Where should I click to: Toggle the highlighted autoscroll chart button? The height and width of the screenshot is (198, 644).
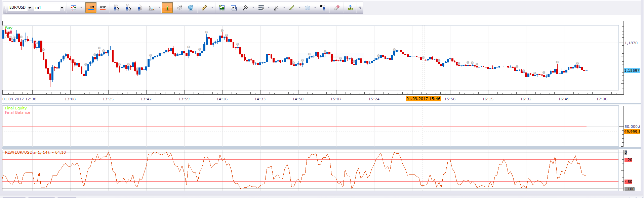(x=167, y=7)
